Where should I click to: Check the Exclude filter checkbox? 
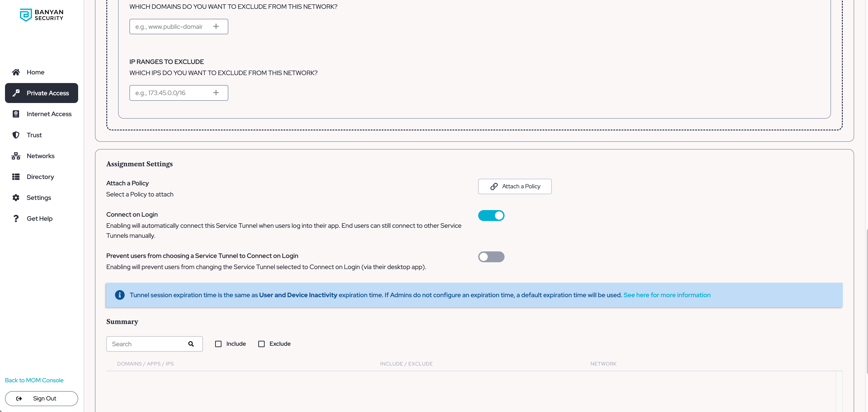tap(261, 344)
